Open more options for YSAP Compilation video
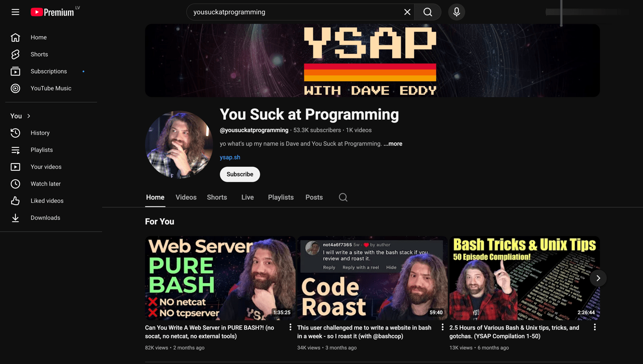 coord(595,327)
